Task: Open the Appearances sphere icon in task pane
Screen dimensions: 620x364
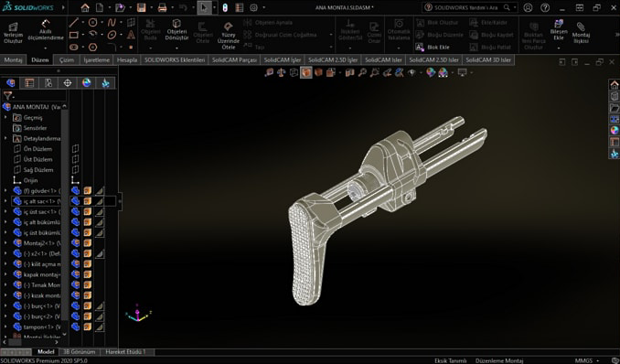Action: pos(615,130)
